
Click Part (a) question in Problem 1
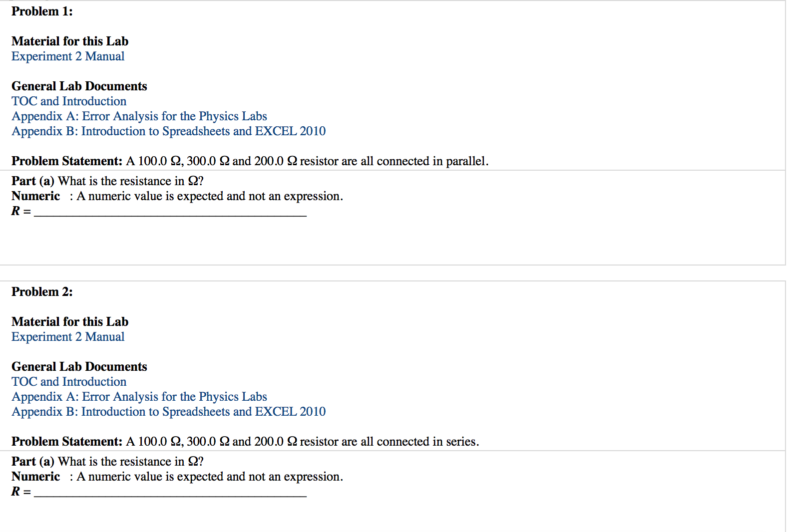tap(107, 181)
